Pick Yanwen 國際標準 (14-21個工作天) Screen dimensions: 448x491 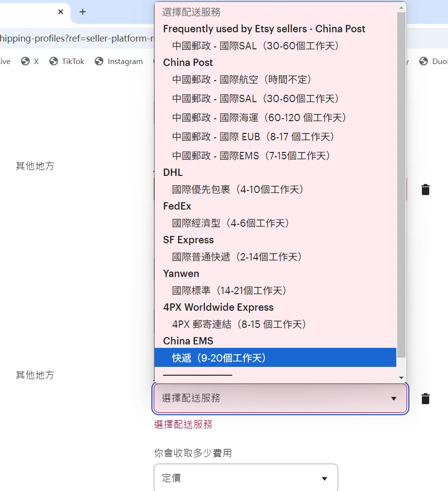click(275, 291)
